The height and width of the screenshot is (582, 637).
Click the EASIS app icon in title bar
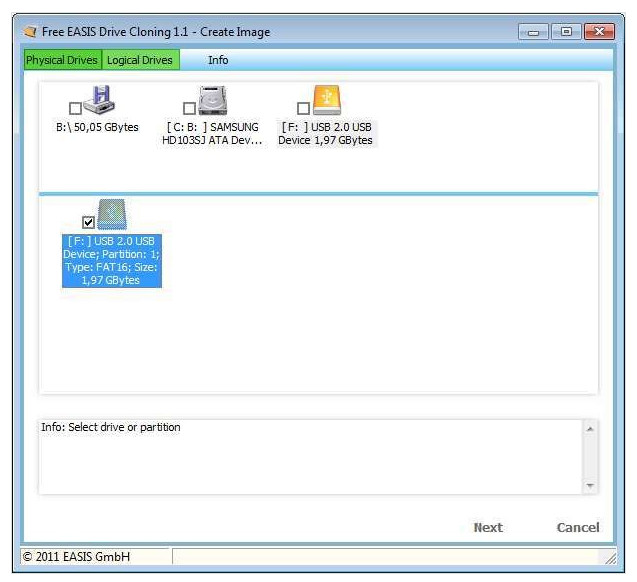(x=30, y=32)
